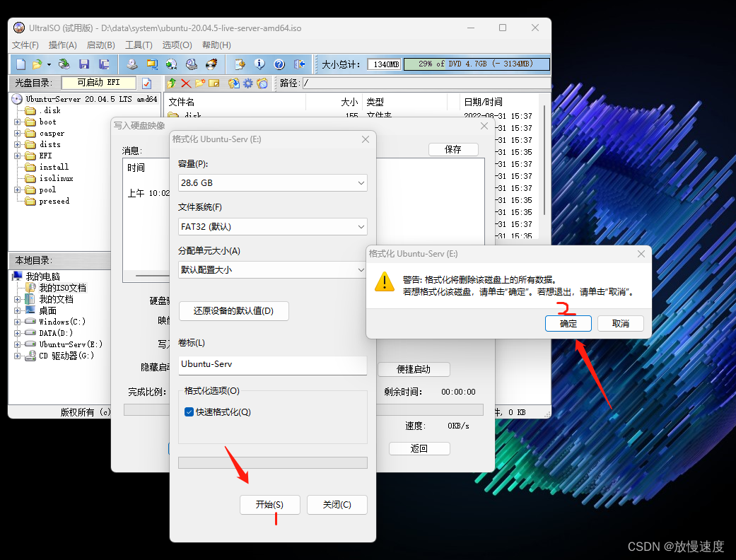Click the blue gear properties icon
736x560 pixels.
pyautogui.click(x=248, y=83)
